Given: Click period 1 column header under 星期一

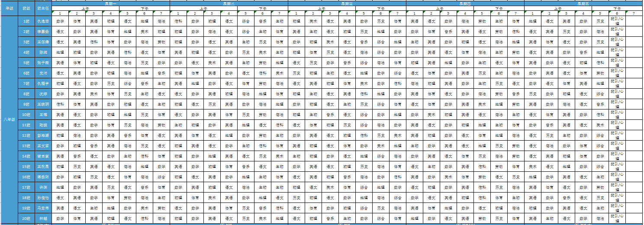Looking at the screenshot, I should click(60, 13).
